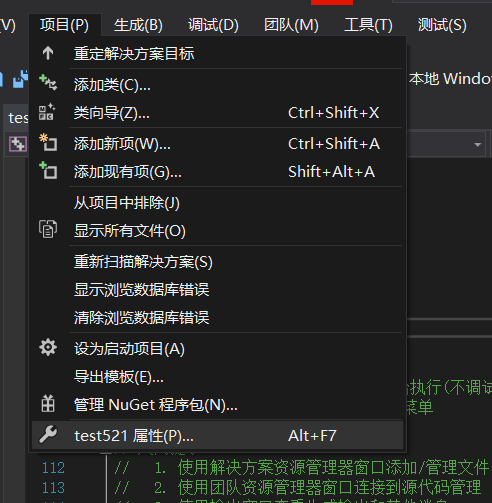Choose 重新扫描解决方案(S)
Image resolution: width=492 pixels, height=503 pixels.
coord(217,262)
